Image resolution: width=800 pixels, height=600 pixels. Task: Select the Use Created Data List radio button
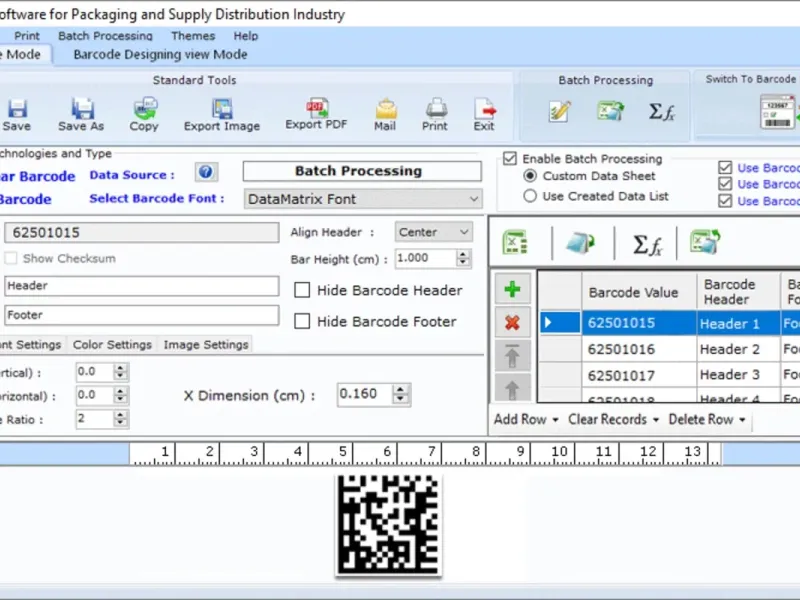[x=530, y=196]
